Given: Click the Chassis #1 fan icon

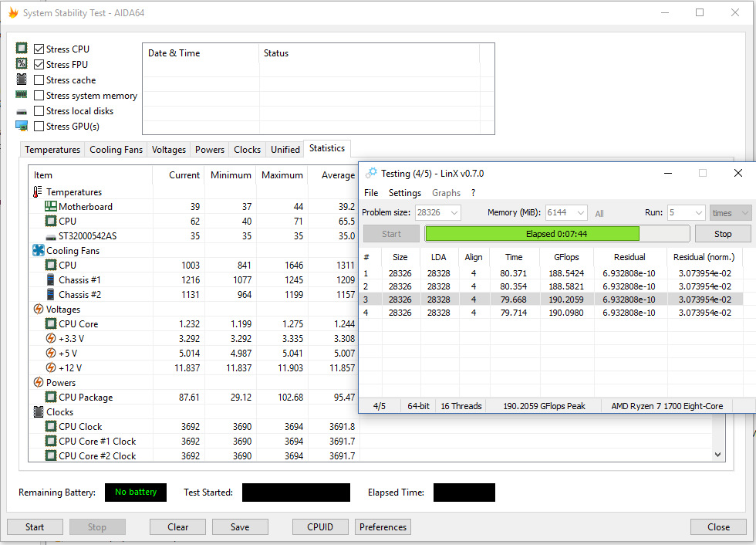Looking at the screenshot, I should coord(50,280).
